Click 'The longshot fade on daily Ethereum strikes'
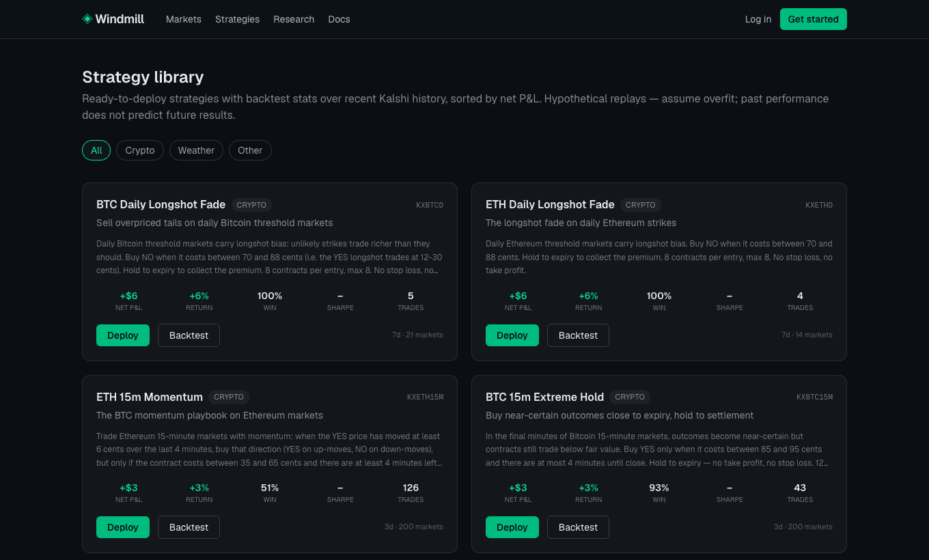 pos(581,223)
